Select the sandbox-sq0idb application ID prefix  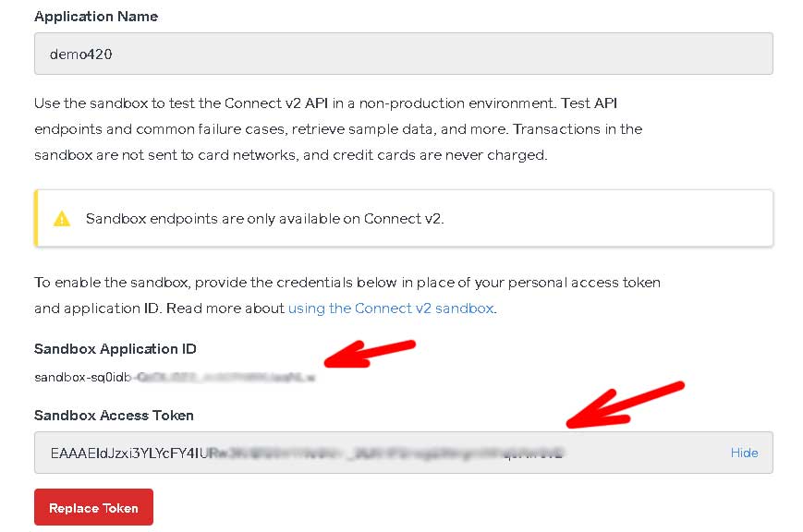coord(83,378)
